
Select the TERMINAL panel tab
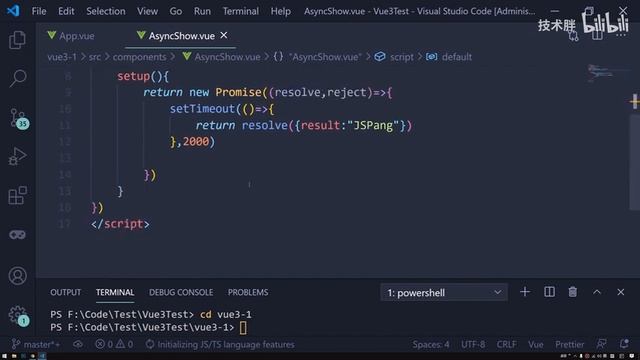click(x=115, y=292)
